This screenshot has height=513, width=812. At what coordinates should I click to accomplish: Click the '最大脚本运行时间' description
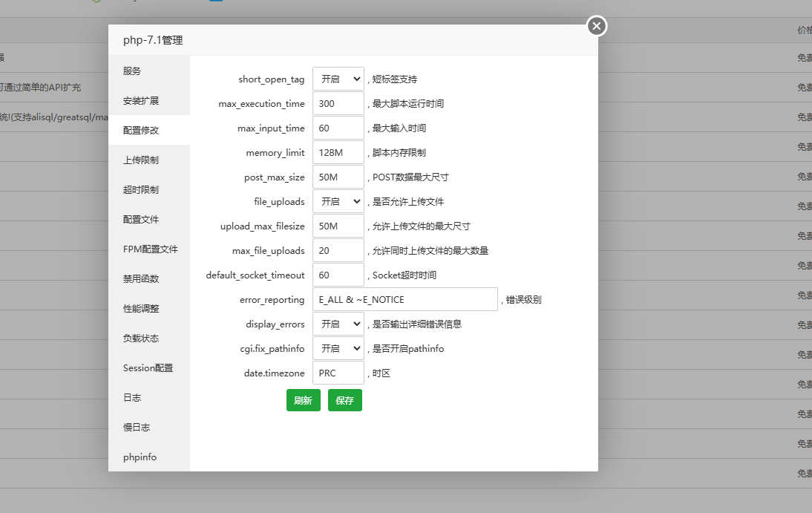click(408, 104)
